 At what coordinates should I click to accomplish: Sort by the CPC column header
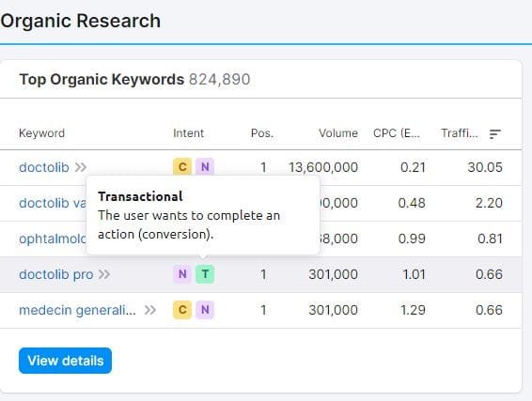(397, 133)
